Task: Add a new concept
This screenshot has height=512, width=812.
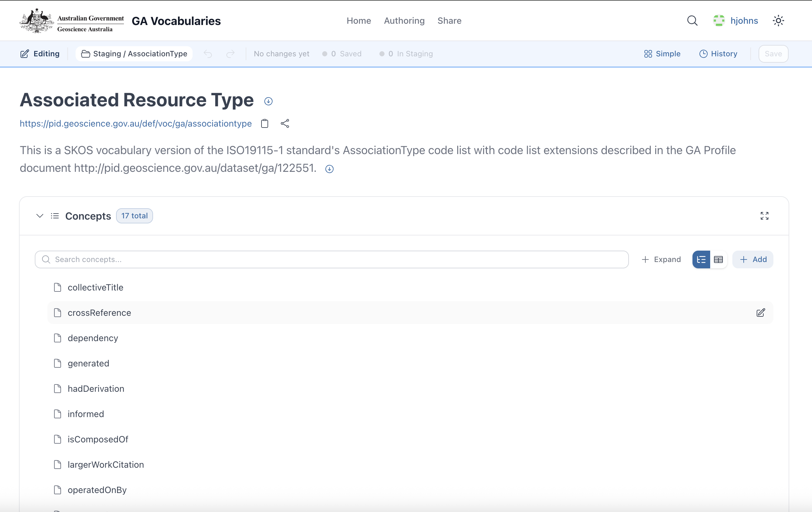Action: 752,259
